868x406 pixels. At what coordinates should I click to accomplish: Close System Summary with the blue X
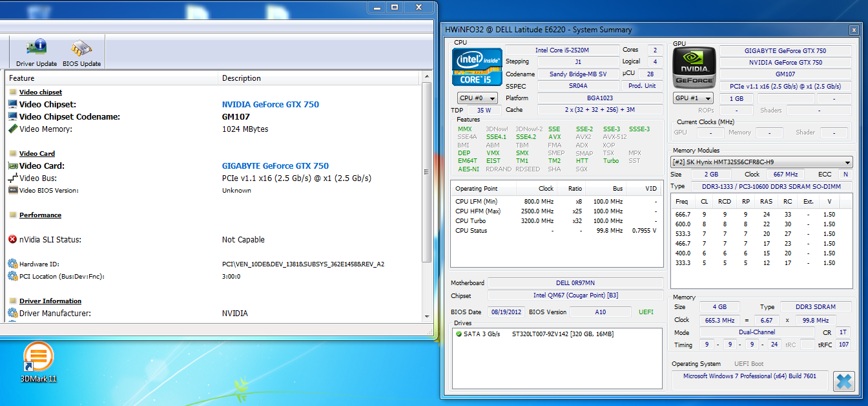pos(844,381)
